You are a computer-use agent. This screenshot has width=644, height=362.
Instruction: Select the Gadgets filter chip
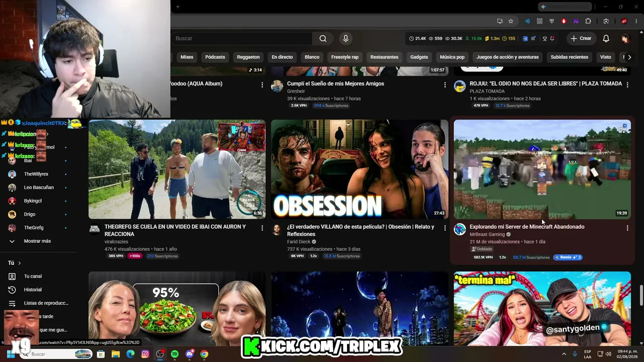click(419, 57)
